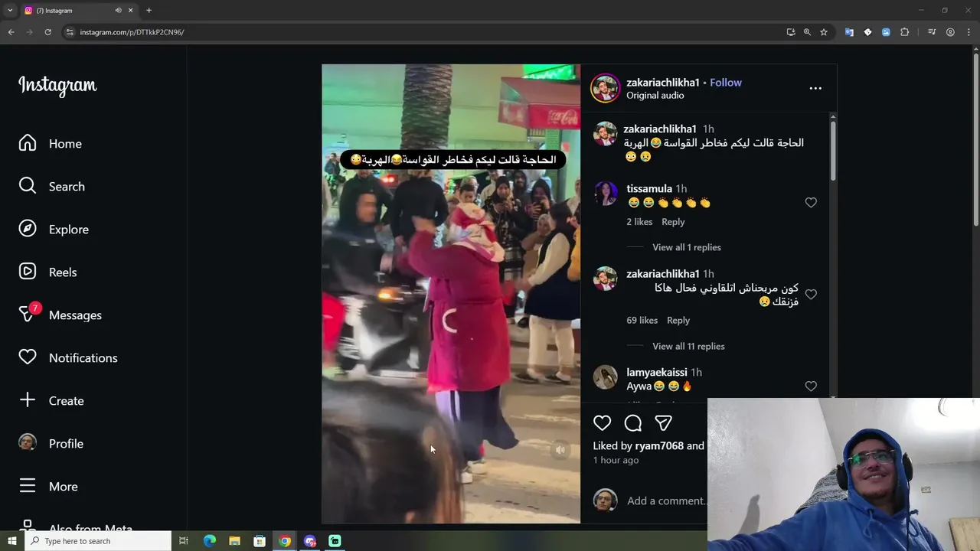Click Add a comment field
Screen dimensions: 980x551
click(x=666, y=501)
